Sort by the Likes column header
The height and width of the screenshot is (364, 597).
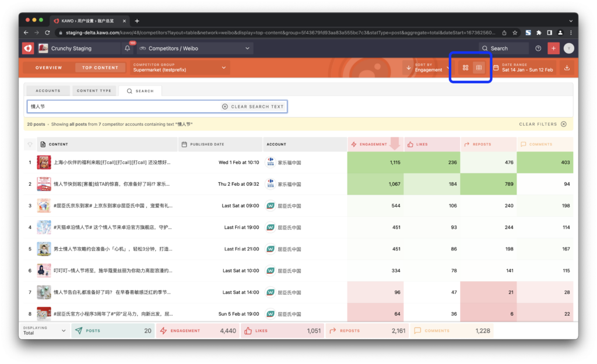432,144
